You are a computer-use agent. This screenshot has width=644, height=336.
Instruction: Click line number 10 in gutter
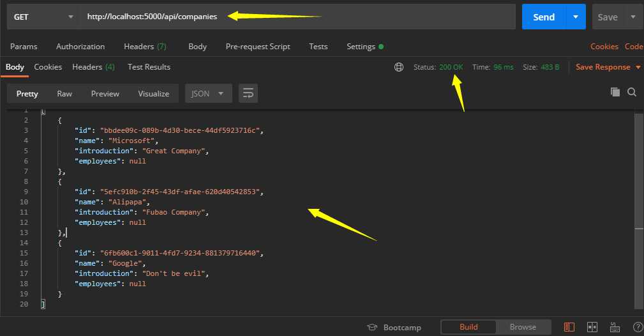[24, 202]
